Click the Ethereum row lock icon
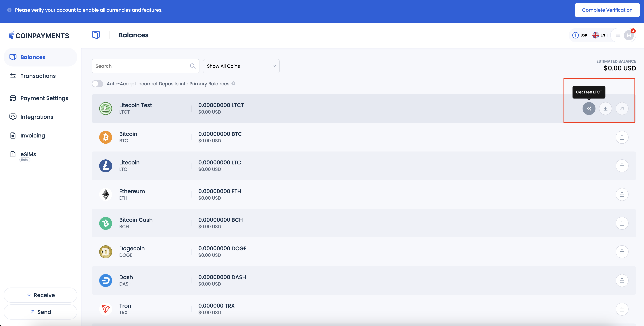Screen dimensions: 644x326 (x=622, y=194)
